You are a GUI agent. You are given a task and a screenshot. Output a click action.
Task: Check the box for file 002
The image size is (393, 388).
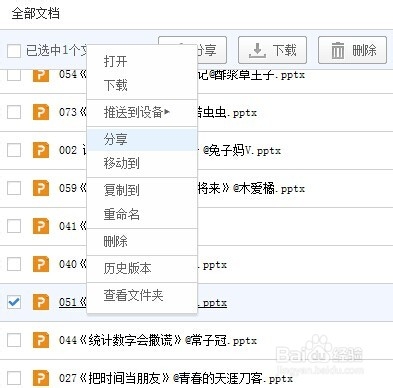14,150
